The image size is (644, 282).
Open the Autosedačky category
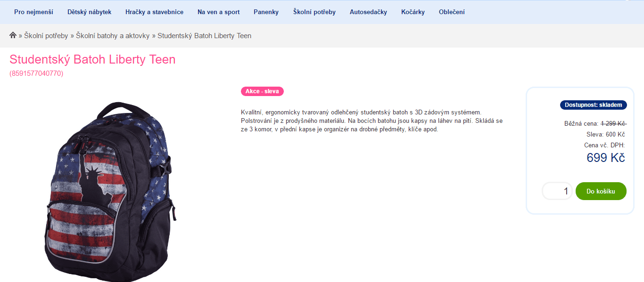click(368, 12)
